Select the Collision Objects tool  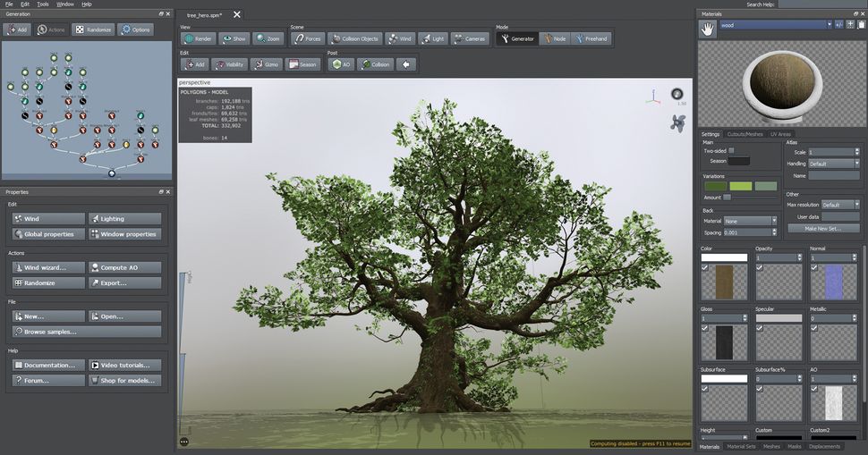click(x=355, y=39)
